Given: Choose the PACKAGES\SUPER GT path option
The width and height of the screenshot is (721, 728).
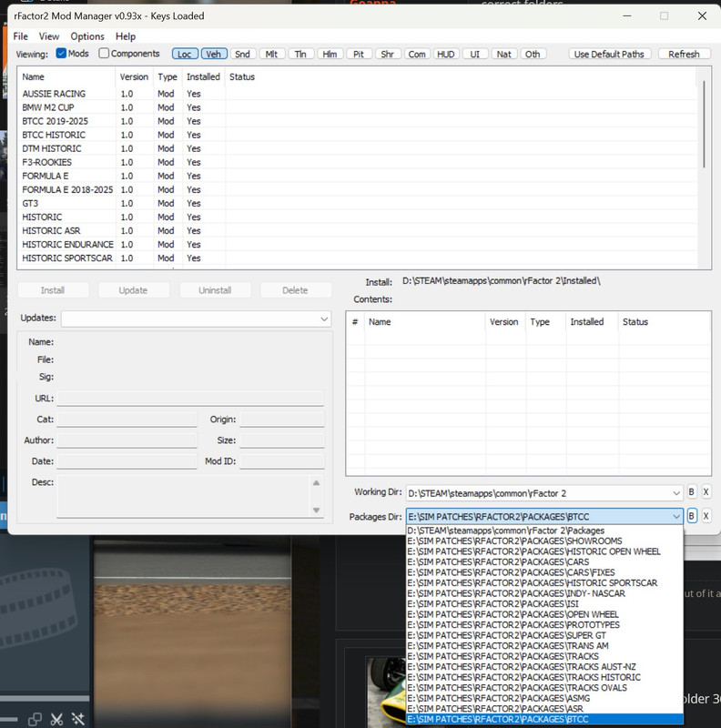Looking at the screenshot, I should click(x=544, y=635).
